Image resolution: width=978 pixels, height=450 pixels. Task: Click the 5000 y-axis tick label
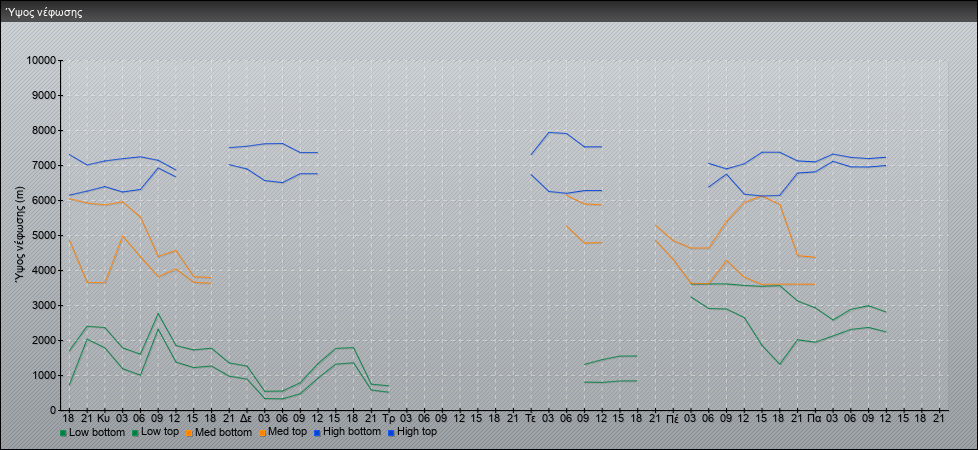tap(44, 235)
